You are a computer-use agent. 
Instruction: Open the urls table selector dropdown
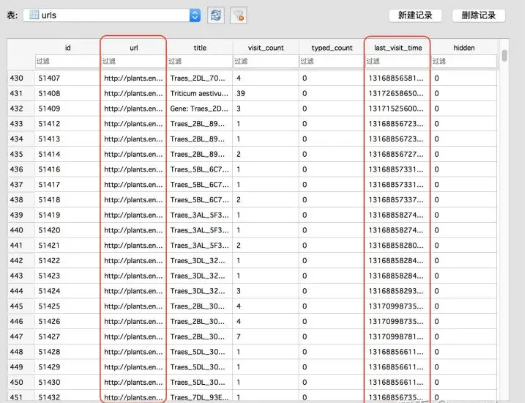coord(112,15)
